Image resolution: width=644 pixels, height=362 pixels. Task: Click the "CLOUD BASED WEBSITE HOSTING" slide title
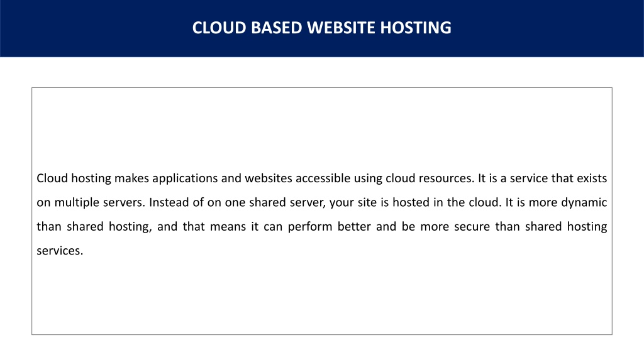click(321, 28)
